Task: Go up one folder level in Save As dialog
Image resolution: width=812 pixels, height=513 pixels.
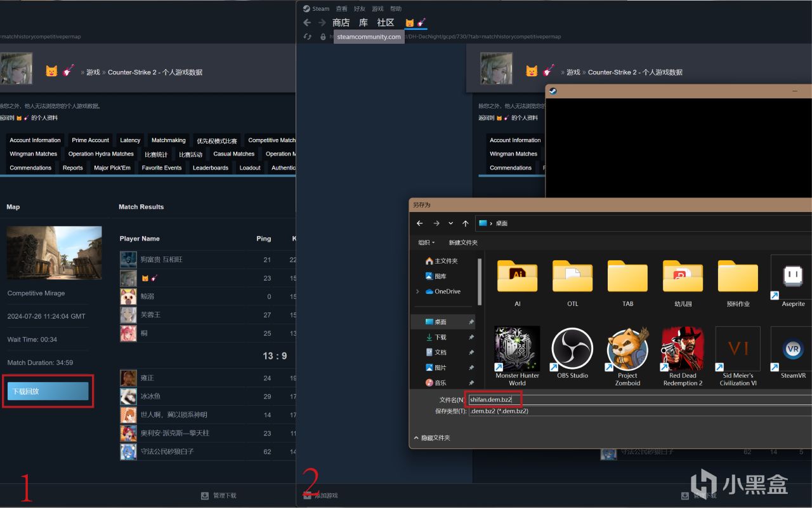Action: (x=466, y=223)
